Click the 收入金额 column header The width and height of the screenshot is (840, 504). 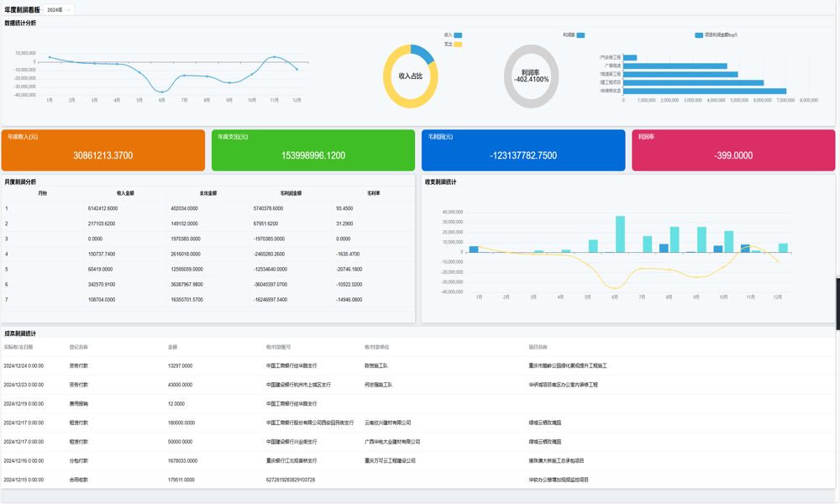(x=125, y=193)
